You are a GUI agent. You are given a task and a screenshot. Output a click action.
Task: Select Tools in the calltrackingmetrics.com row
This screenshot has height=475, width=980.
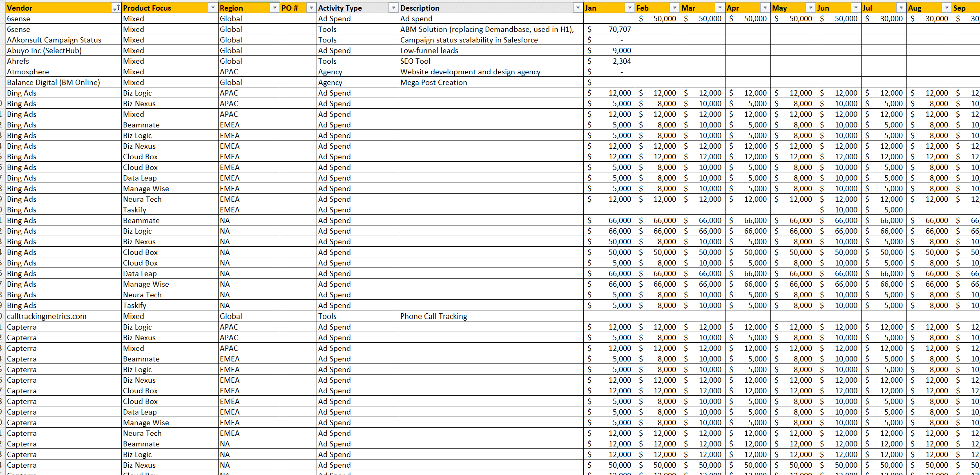[x=358, y=316]
